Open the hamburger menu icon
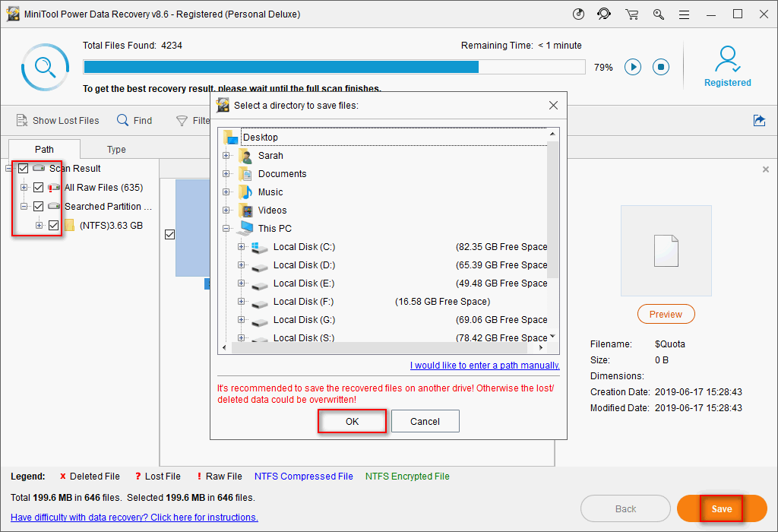778x532 pixels. tap(685, 14)
